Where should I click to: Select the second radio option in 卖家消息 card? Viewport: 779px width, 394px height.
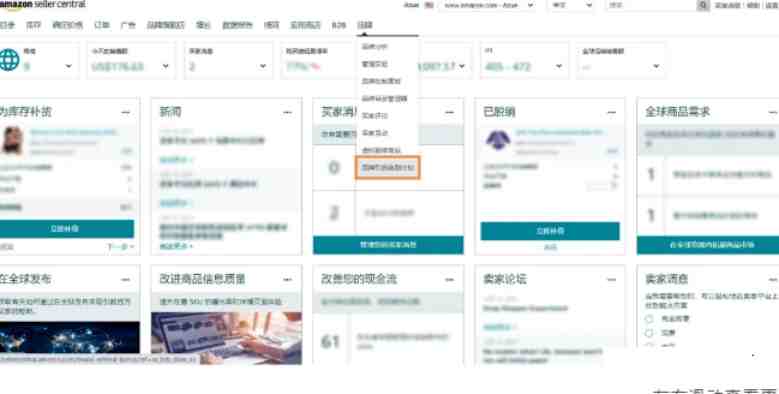(649, 332)
